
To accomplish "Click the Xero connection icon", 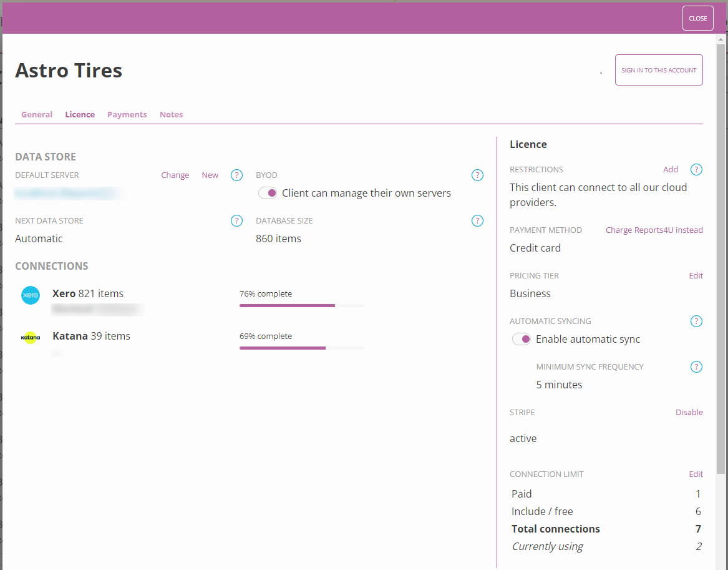I will click(x=30, y=295).
